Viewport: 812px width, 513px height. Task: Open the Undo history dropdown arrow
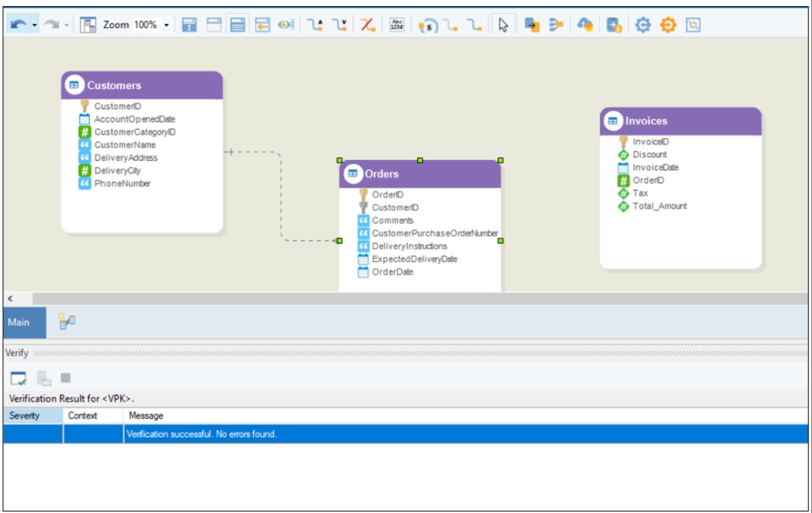pyautogui.click(x=34, y=26)
